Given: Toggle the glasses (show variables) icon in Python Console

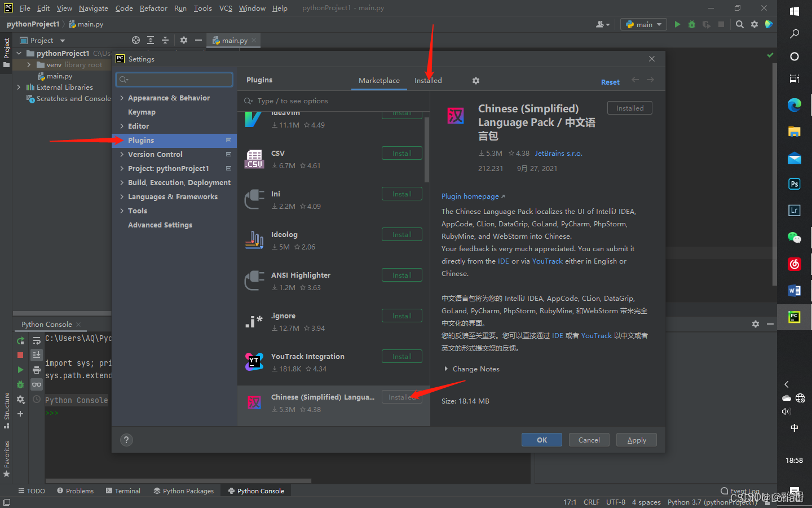Looking at the screenshot, I should tap(37, 384).
